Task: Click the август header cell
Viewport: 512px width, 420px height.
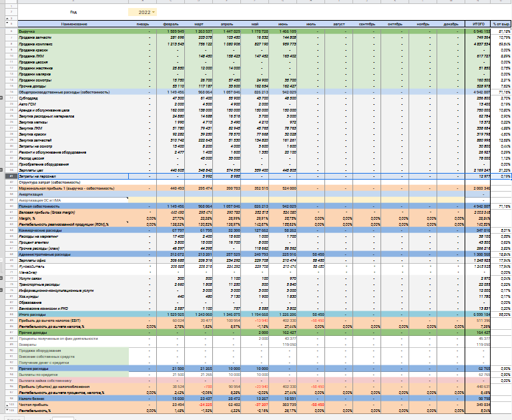Action: coord(338,24)
